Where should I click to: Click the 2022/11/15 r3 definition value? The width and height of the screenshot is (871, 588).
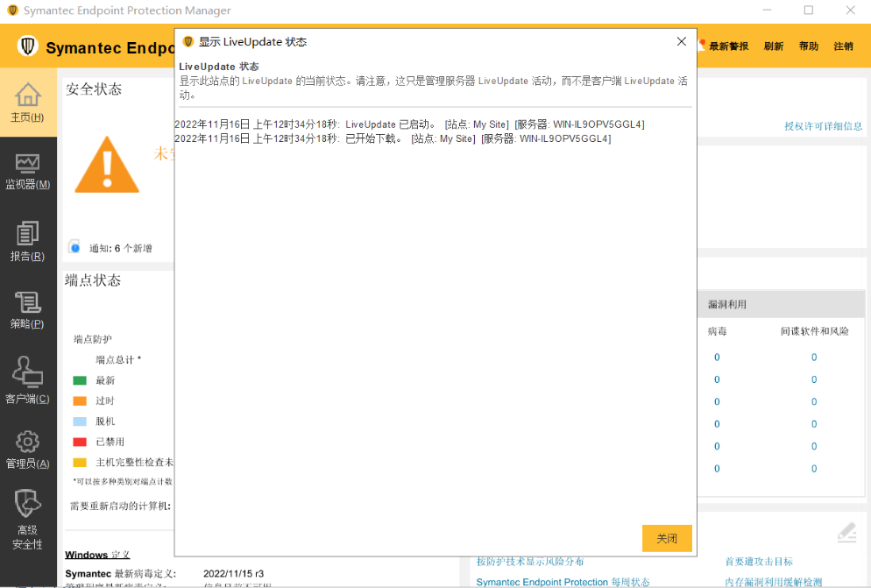point(233,574)
